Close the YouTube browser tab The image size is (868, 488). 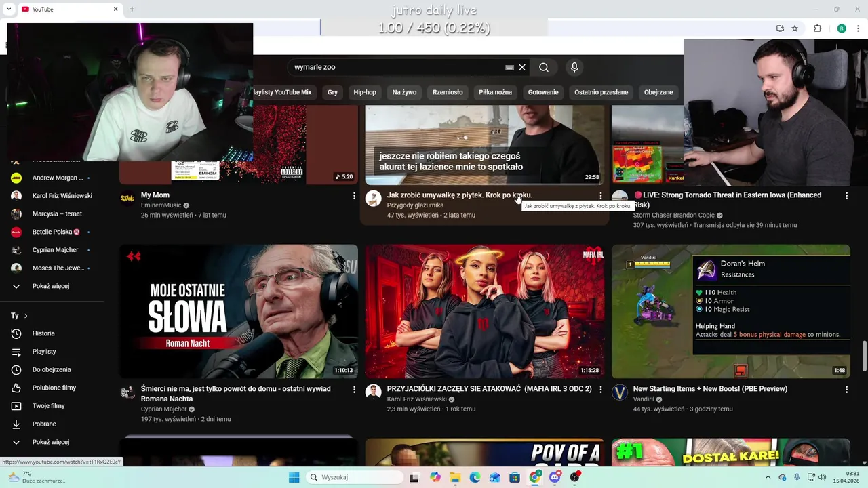click(x=115, y=9)
